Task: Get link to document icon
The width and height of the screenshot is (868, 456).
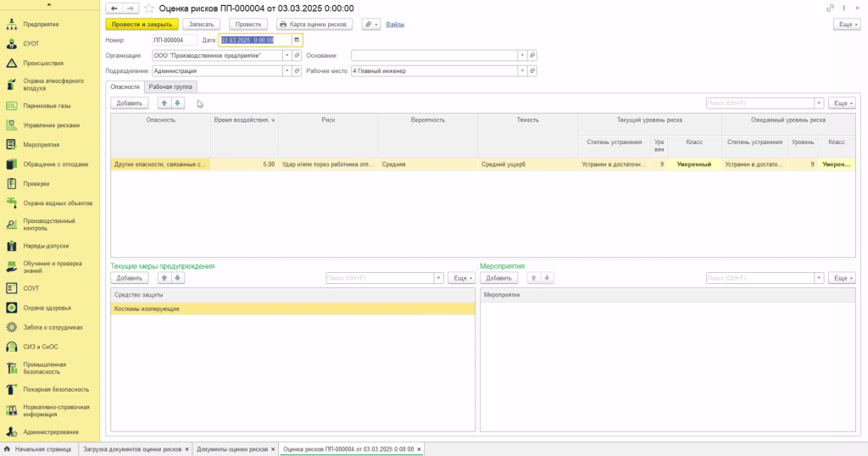Action: point(830,8)
